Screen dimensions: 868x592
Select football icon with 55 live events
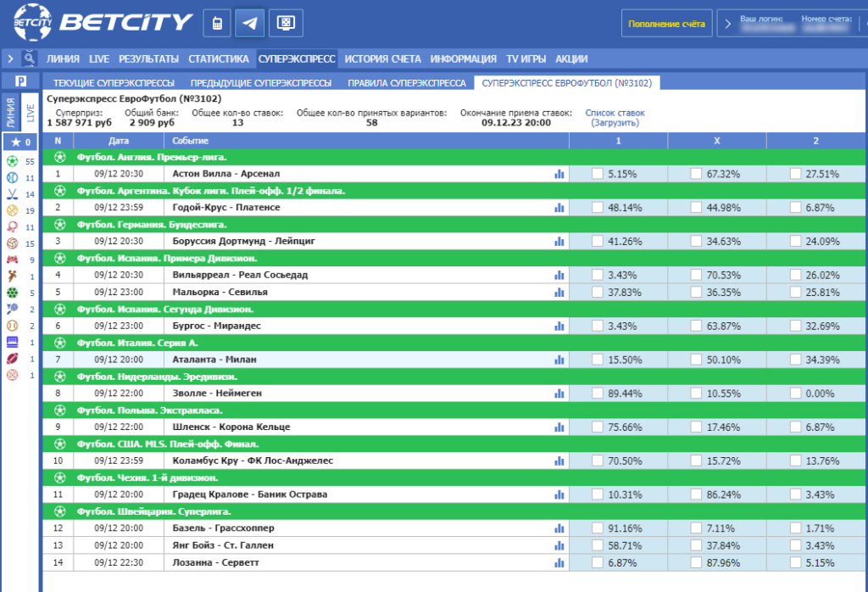click(12, 161)
